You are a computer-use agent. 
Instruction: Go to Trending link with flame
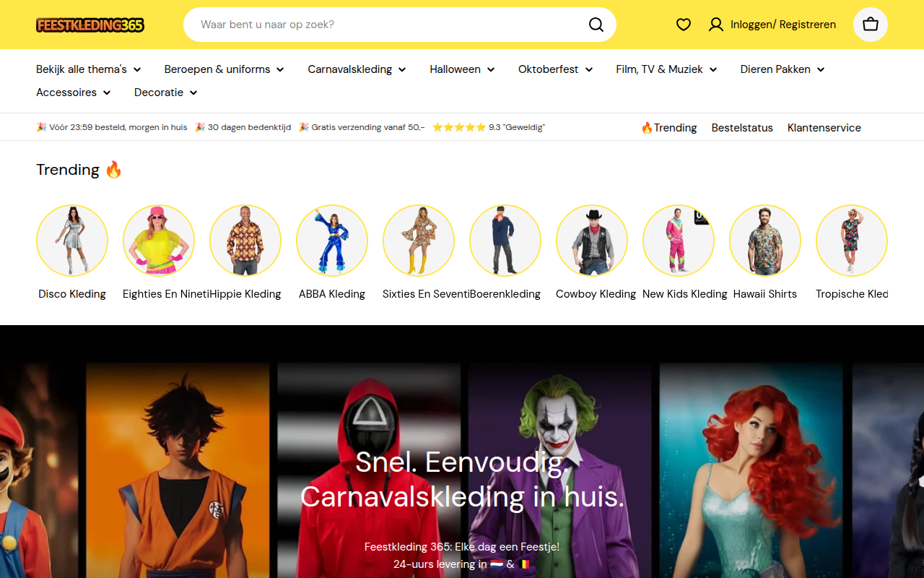[x=669, y=128]
